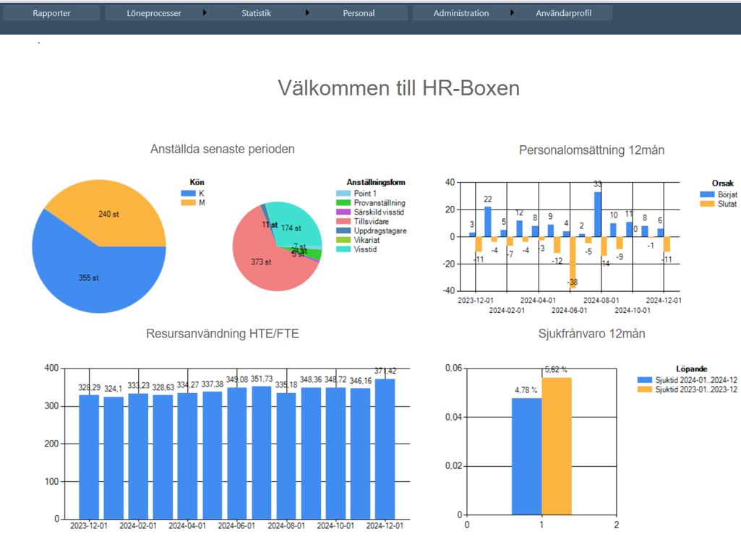The image size is (741, 560).
Task: Click the orange M legend swatch
Action: click(188, 203)
